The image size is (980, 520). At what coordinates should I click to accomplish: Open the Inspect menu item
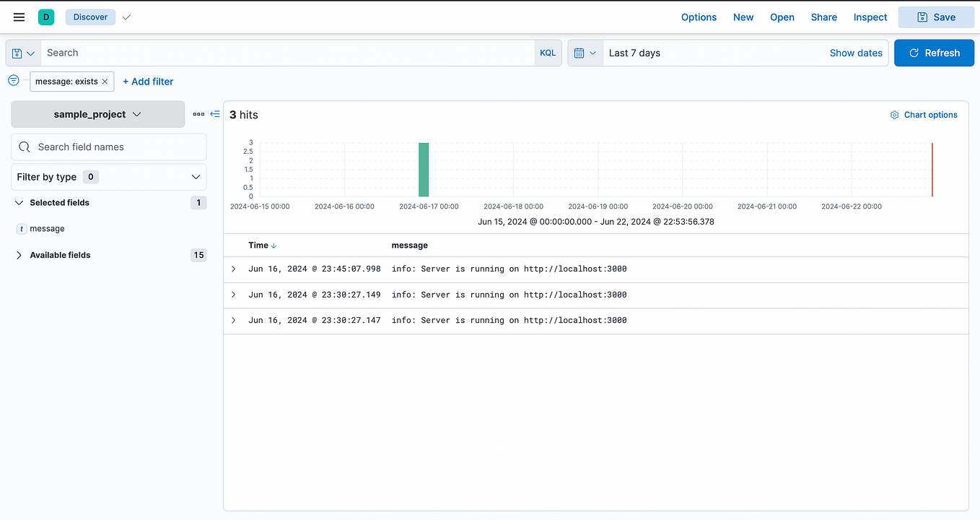click(870, 17)
